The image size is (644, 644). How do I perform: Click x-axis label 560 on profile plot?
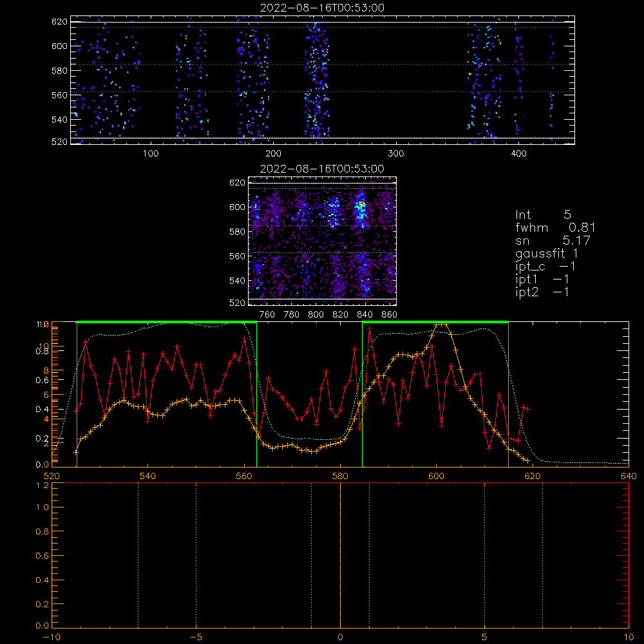coord(244,477)
